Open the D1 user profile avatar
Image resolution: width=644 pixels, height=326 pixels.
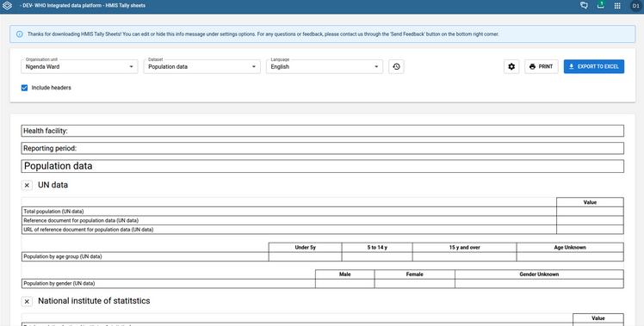click(635, 6)
